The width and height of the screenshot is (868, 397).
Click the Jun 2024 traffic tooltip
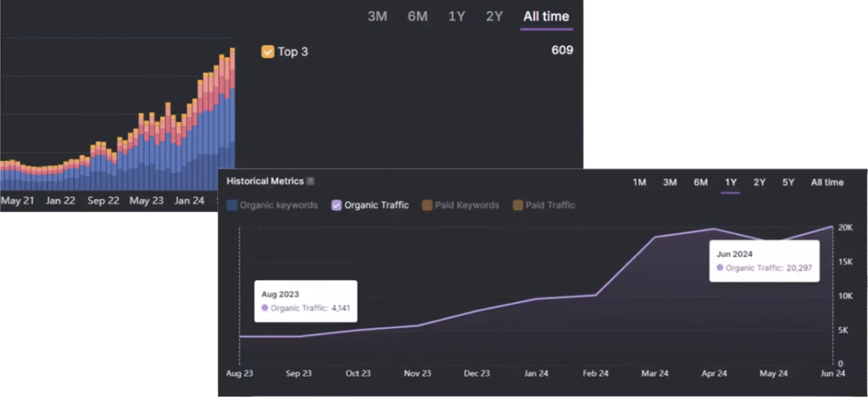tap(763, 260)
